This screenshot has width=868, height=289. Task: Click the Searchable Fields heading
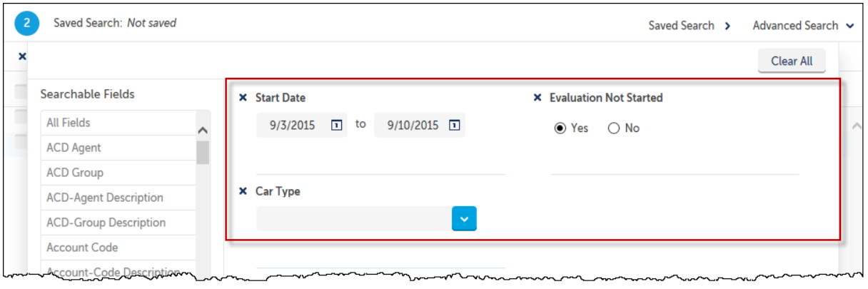point(87,94)
